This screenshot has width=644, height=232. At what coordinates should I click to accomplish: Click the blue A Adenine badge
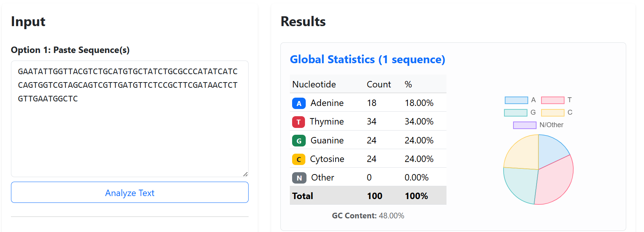tap(299, 103)
